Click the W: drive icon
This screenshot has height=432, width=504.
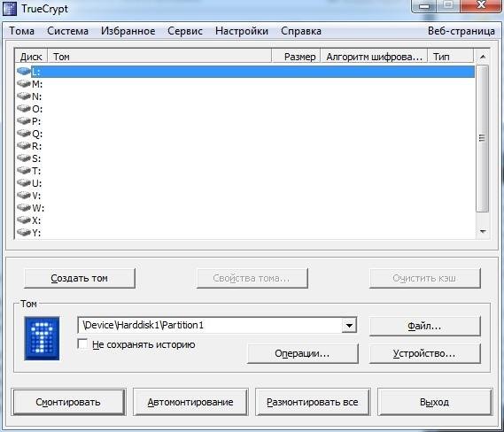pos(24,208)
